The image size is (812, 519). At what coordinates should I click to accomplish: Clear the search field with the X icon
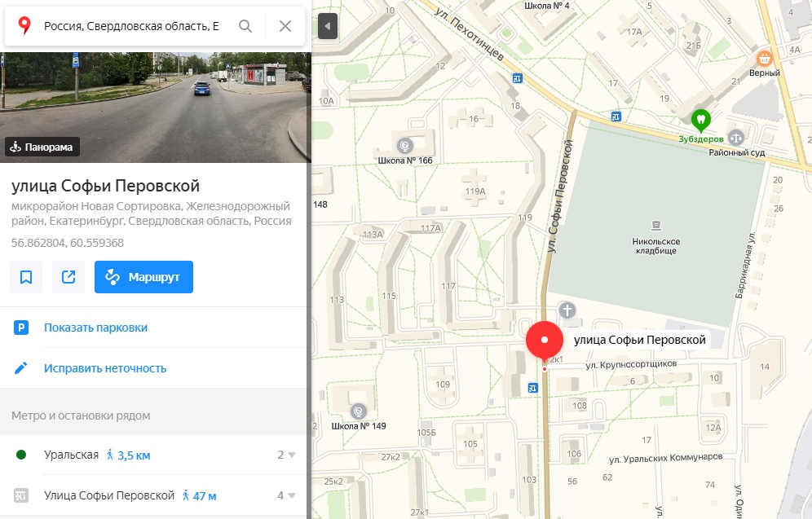click(x=285, y=26)
